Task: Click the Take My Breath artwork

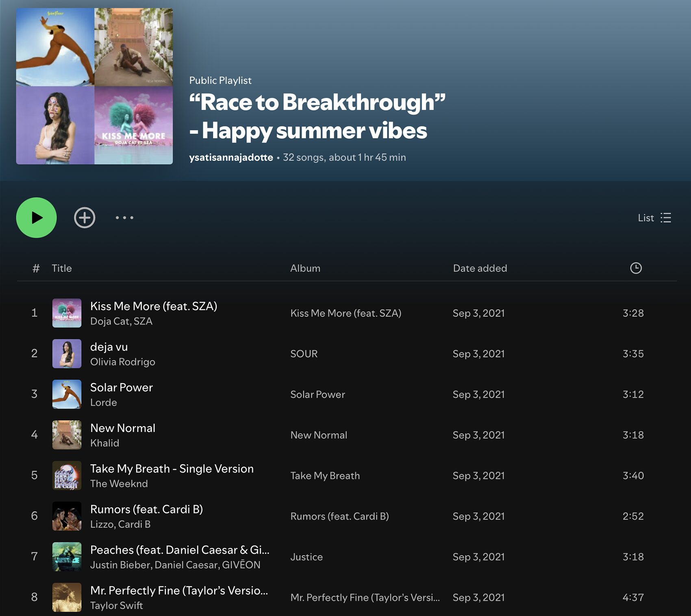Action: click(x=67, y=475)
